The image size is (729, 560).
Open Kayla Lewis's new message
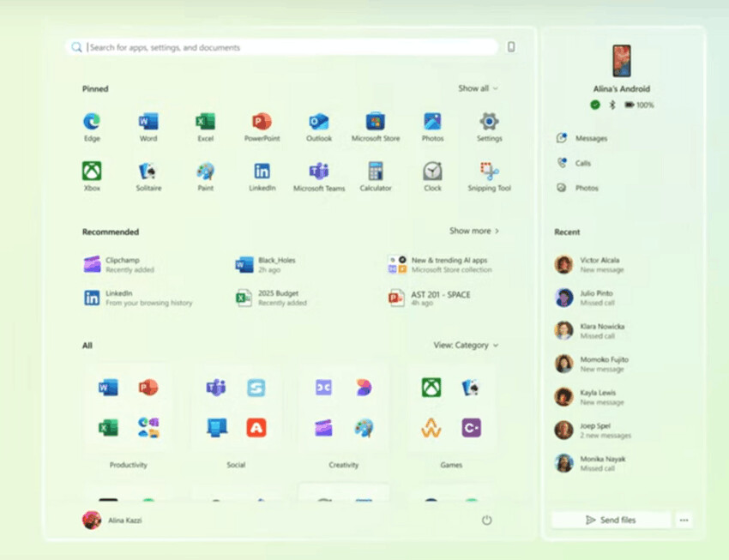pyautogui.click(x=589, y=397)
